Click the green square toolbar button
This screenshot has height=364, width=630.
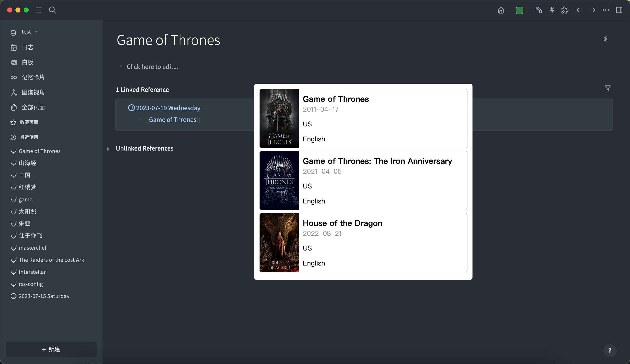click(519, 10)
